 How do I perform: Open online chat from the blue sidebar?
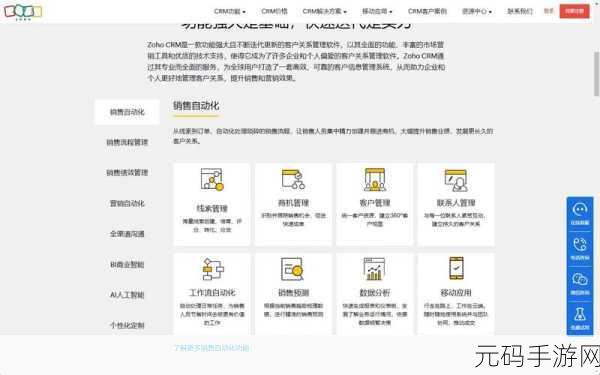[x=580, y=214]
